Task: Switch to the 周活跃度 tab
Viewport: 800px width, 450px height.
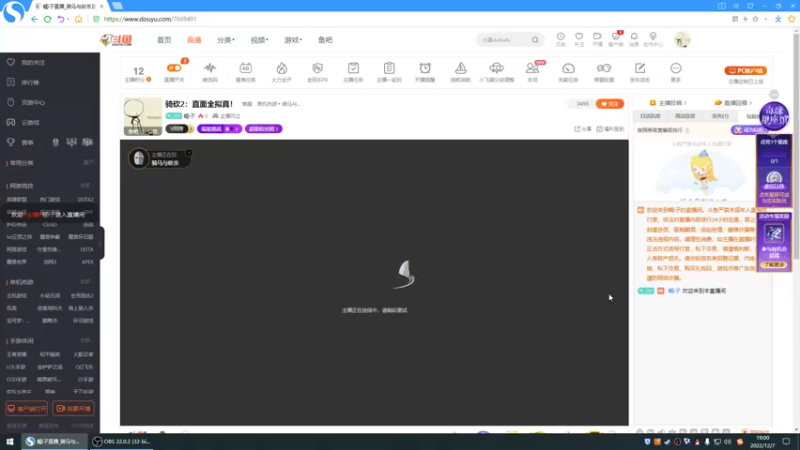Action: pyautogui.click(x=685, y=116)
